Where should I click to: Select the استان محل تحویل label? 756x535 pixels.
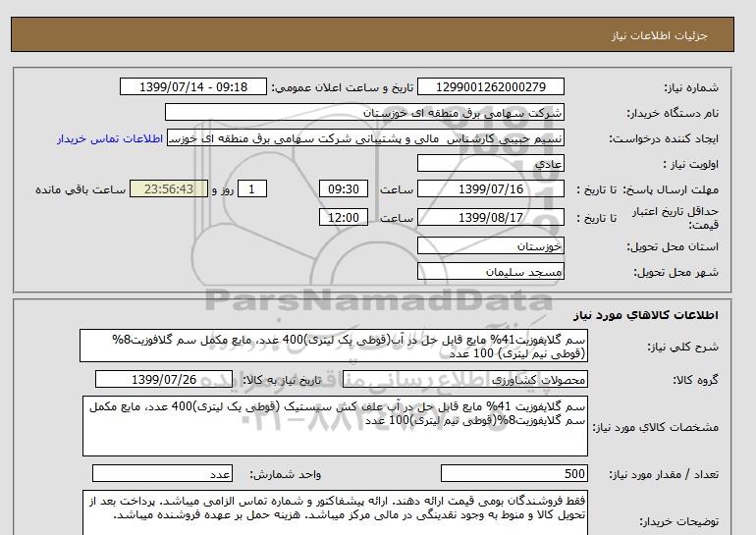click(673, 246)
